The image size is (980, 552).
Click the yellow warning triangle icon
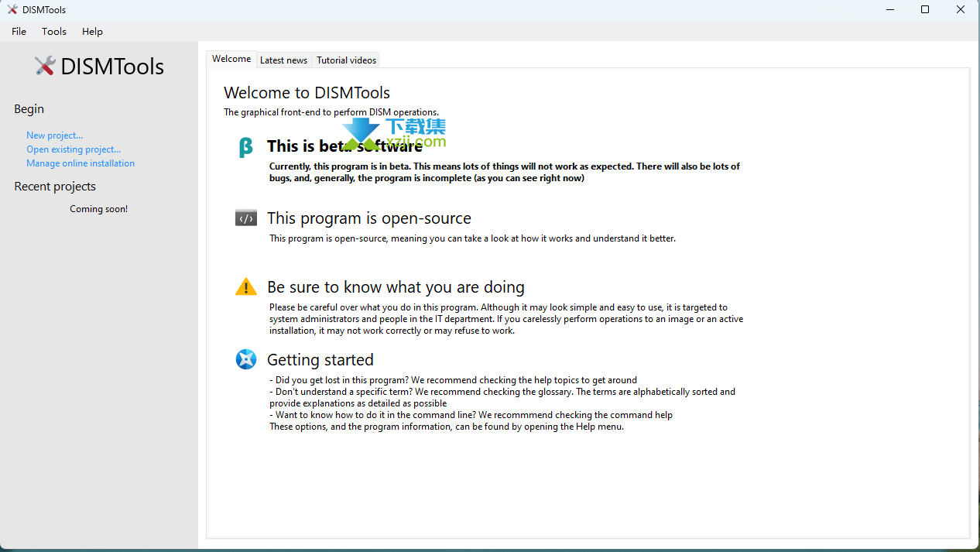245,287
